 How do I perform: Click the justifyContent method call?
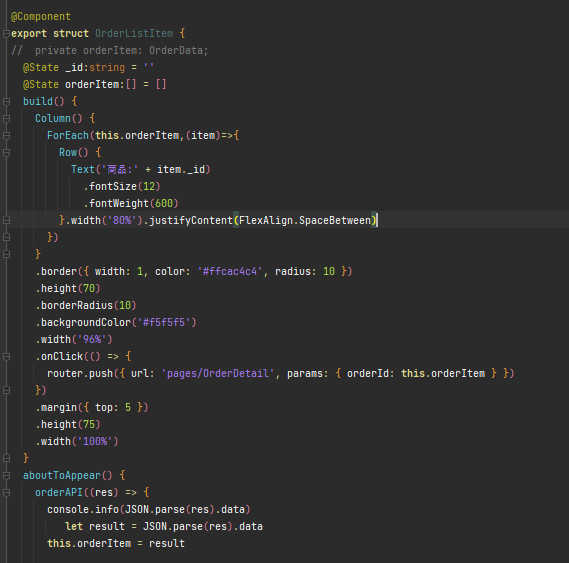click(191, 220)
